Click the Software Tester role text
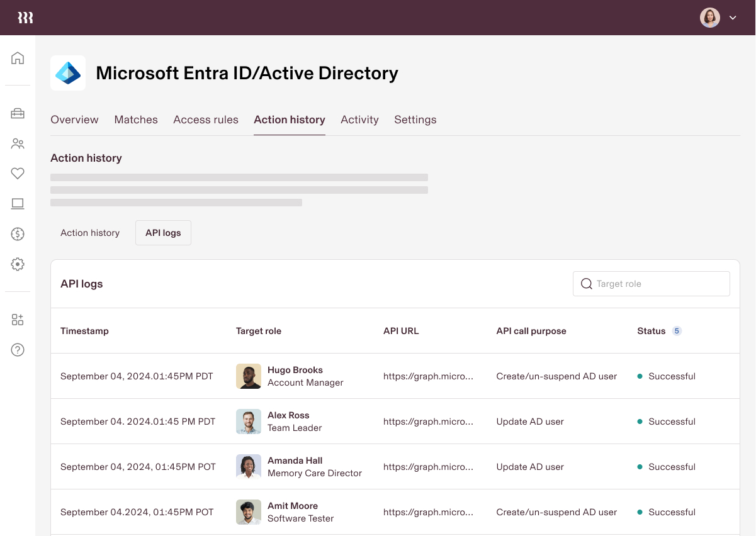 pyautogui.click(x=300, y=518)
